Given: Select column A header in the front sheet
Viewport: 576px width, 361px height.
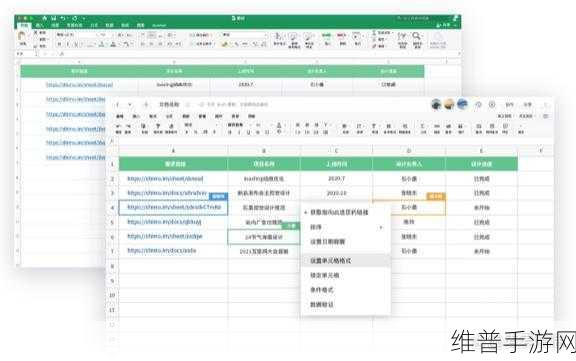Looking at the screenshot, I should coord(173,151).
